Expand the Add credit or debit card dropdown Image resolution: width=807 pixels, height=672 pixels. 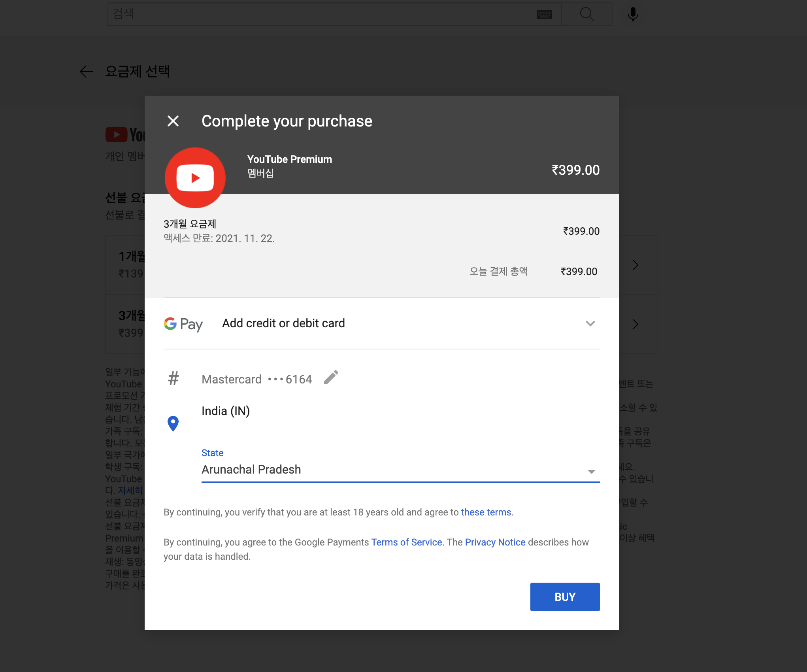click(x=590, y=323)
